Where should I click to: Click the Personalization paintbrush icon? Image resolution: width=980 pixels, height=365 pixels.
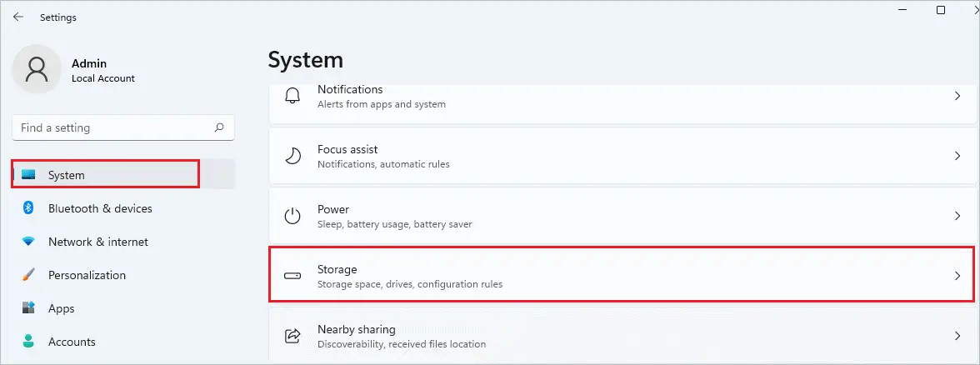(28, 275)
